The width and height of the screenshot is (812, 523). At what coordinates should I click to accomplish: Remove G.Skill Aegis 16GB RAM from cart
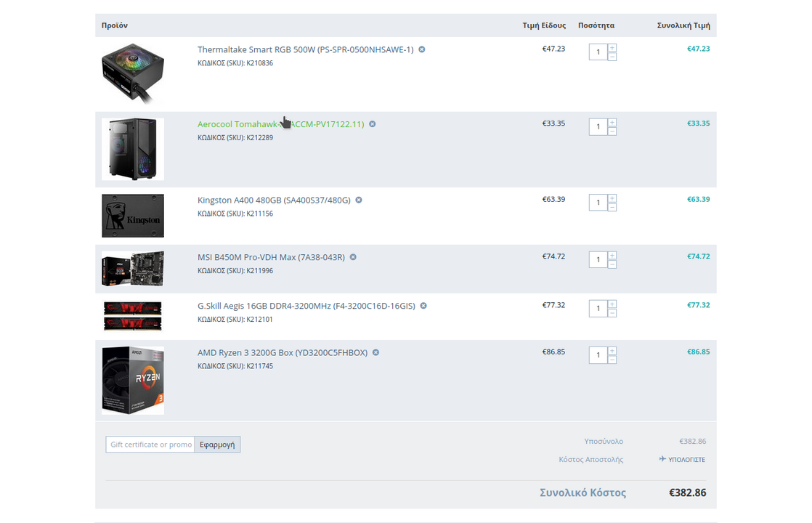click(423, 306)
